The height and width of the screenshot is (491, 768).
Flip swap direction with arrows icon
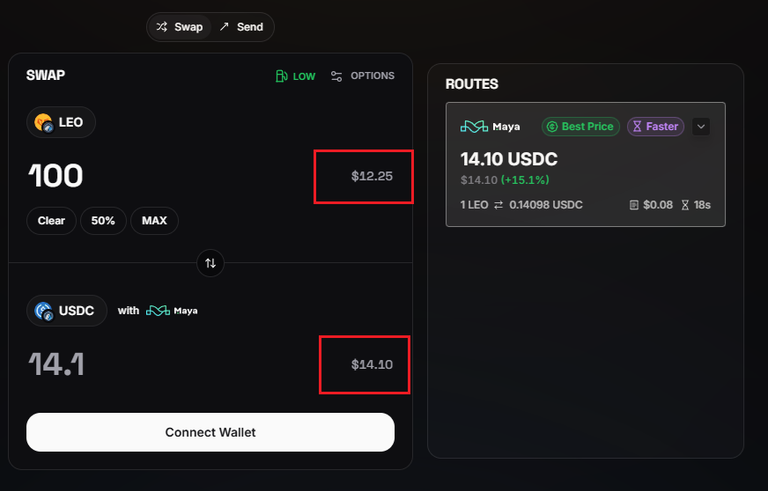pos(211,263)
